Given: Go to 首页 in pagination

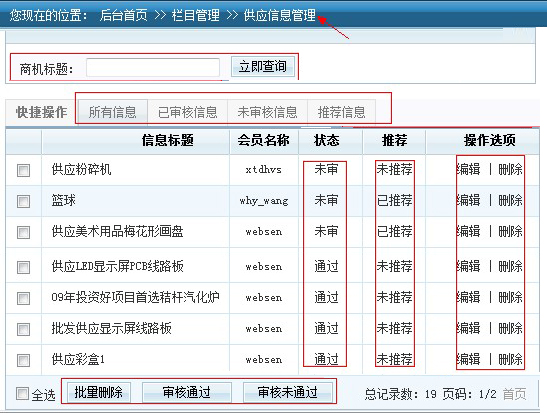Looking at the screenshot, I should click(514, 394).
